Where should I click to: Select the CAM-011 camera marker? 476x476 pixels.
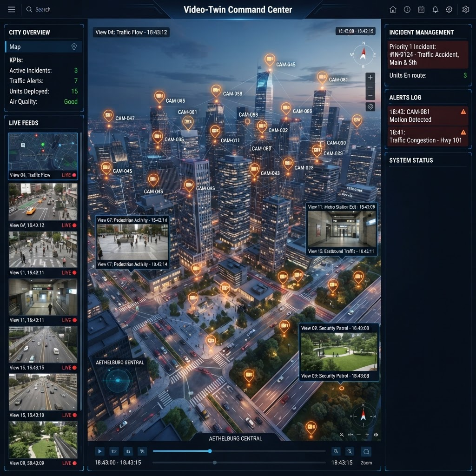coord(215,131)
